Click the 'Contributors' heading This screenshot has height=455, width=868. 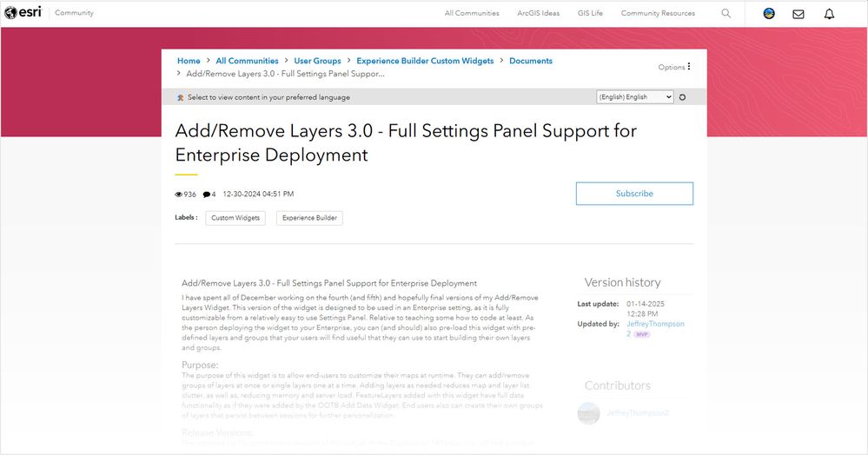tap(617, 386)
